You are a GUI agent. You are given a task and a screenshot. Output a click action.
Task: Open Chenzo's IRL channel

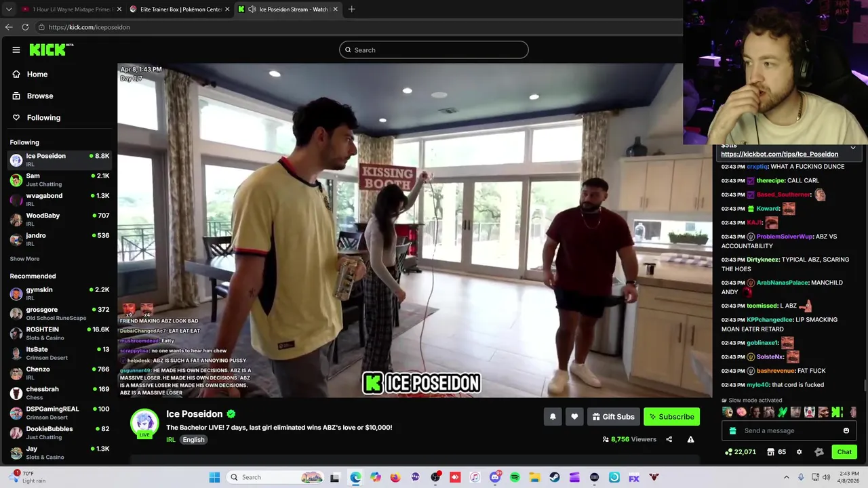(60, 373)
